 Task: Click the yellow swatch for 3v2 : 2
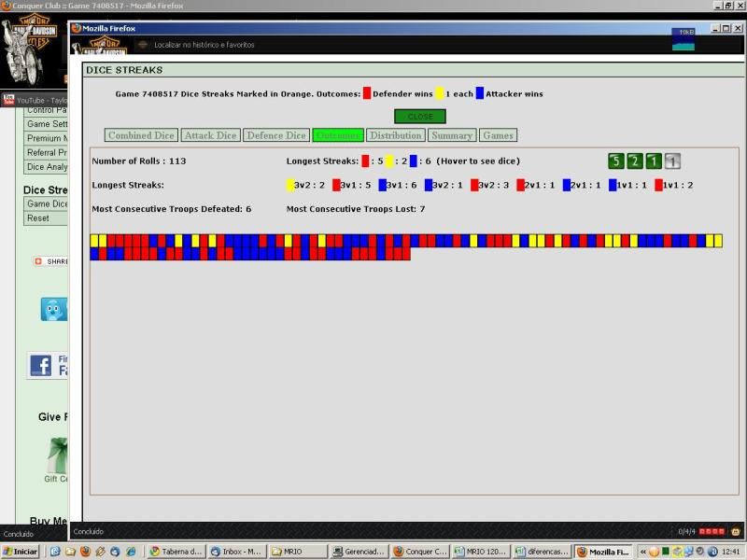click(290, 185)
